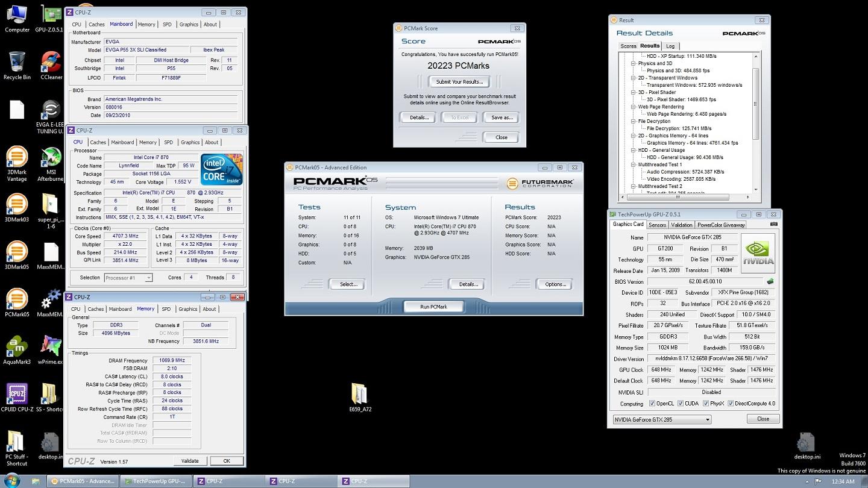The image size is (868, 488).
Task: Collapse the Web Page Rendering node
Action: click(634, 107)
